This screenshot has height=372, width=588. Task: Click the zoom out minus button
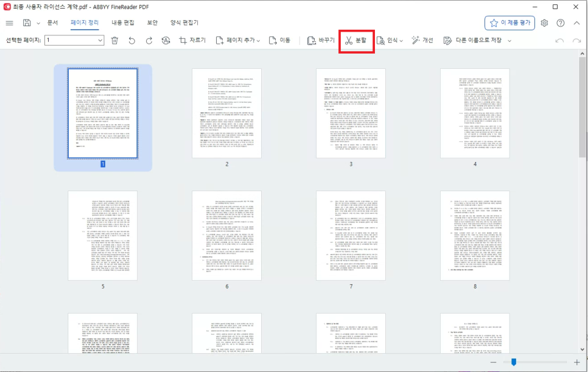pyautogui.click(x=494, y=362)
